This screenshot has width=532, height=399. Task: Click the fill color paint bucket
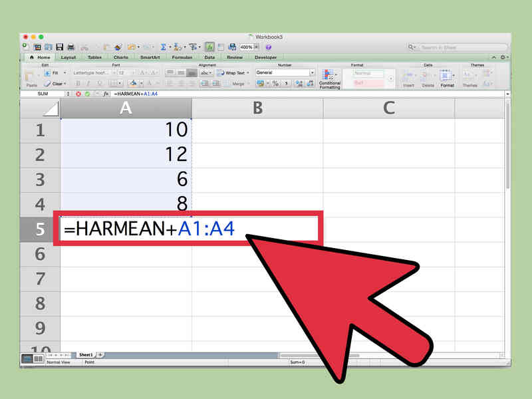[132, 83]
